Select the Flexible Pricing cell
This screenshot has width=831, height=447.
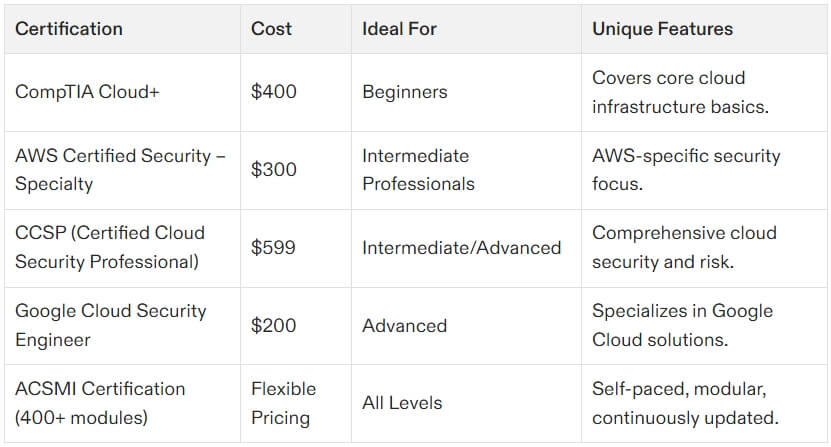[x=283, y=402]
